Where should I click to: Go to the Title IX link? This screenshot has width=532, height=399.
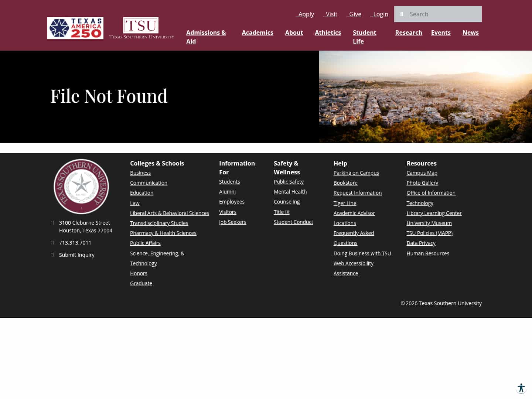point(282,212)
